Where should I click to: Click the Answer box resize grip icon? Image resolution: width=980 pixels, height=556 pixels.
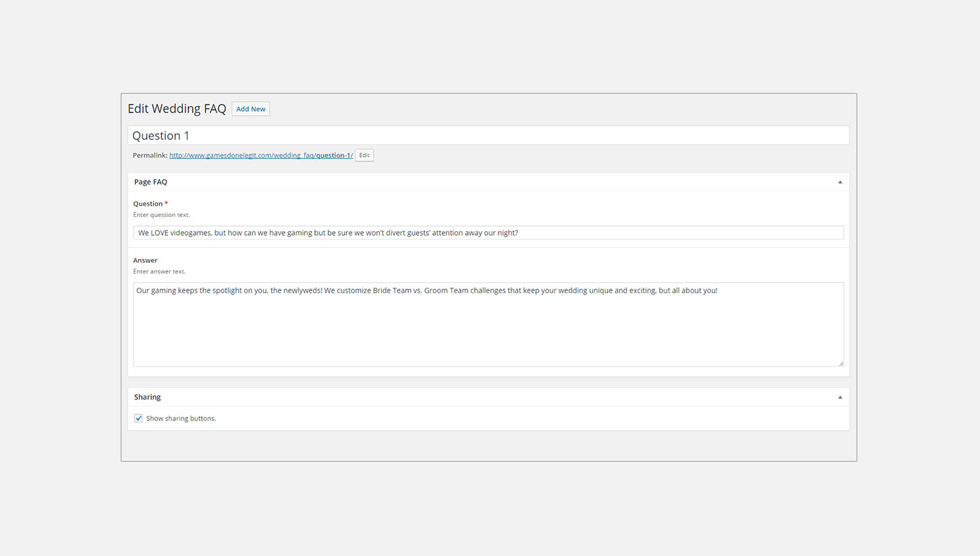840,363
